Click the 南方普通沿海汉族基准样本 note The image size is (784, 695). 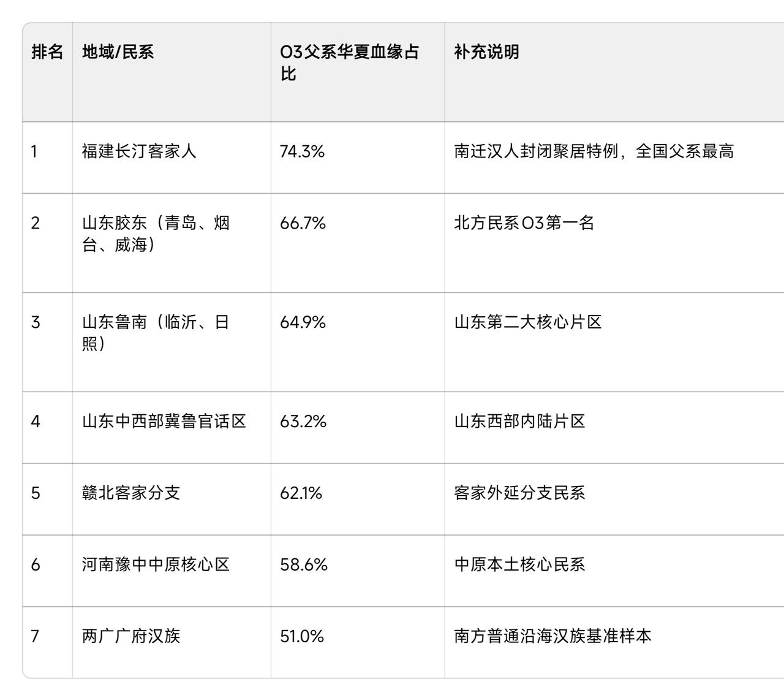point(552,637)
